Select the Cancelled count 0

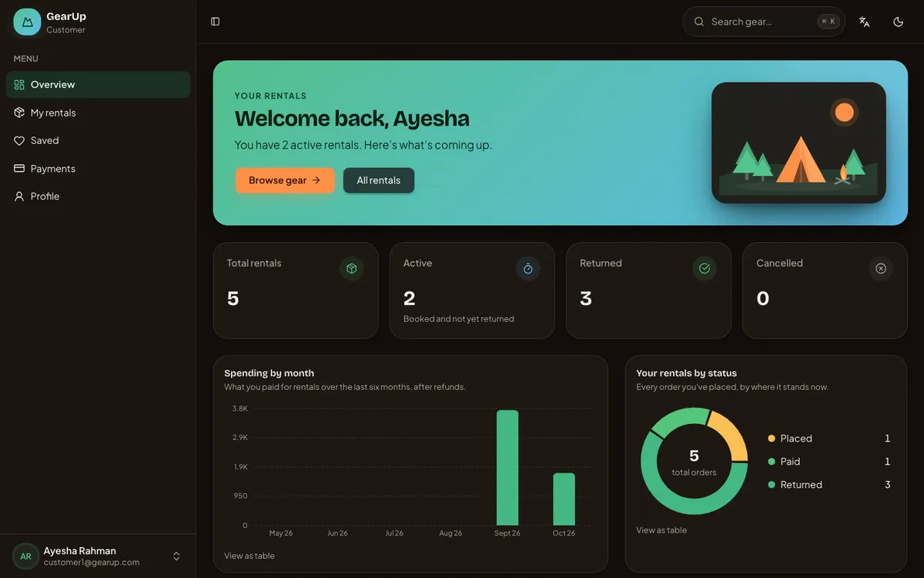(763, 298)
